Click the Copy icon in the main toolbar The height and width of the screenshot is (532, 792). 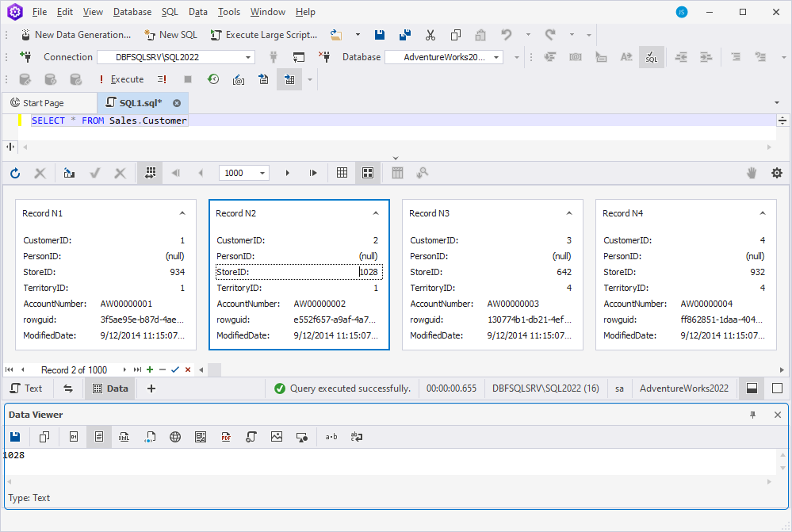pos(456,35)
